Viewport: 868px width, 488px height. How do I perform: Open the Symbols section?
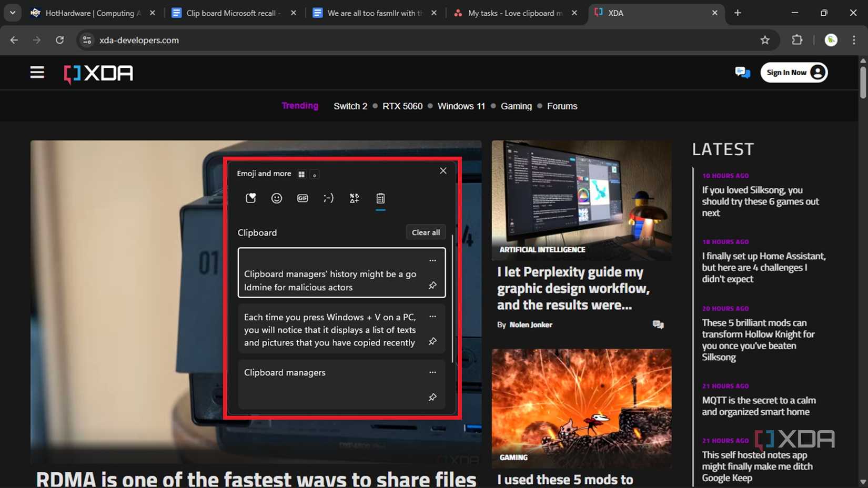tap(354, 198)
